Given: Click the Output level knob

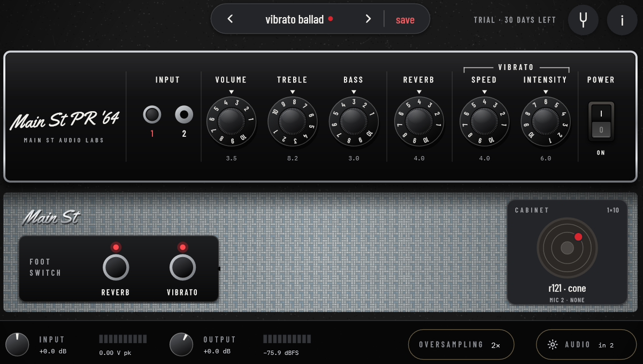Looking at the screenshot, I should pos(181,345).
